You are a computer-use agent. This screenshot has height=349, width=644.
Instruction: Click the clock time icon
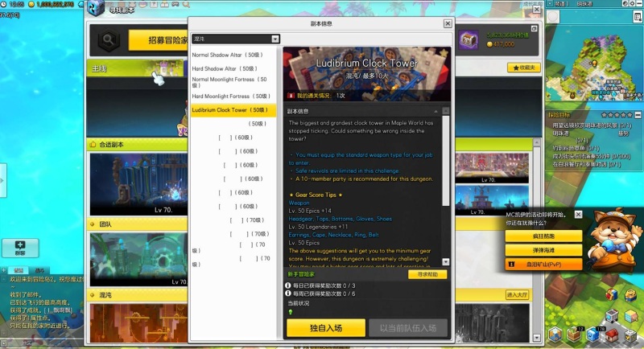pos(4,4)
